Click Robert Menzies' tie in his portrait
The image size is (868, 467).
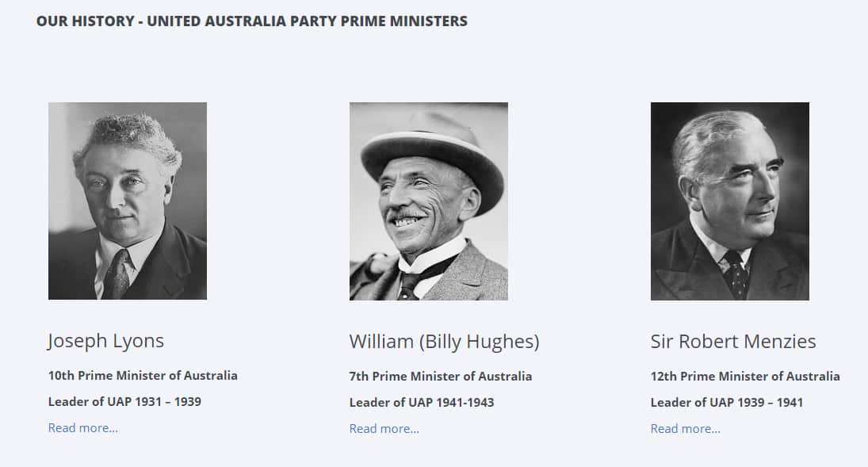coord(737,278)
